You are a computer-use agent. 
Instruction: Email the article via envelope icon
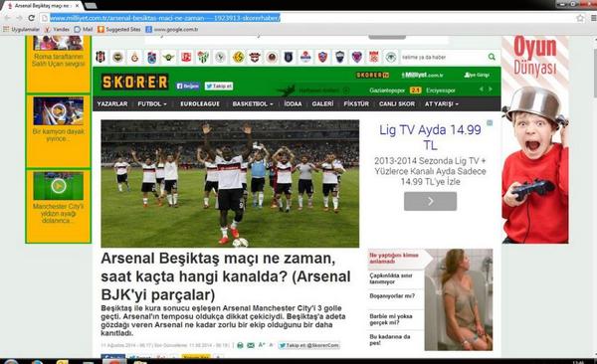(251, 345)
